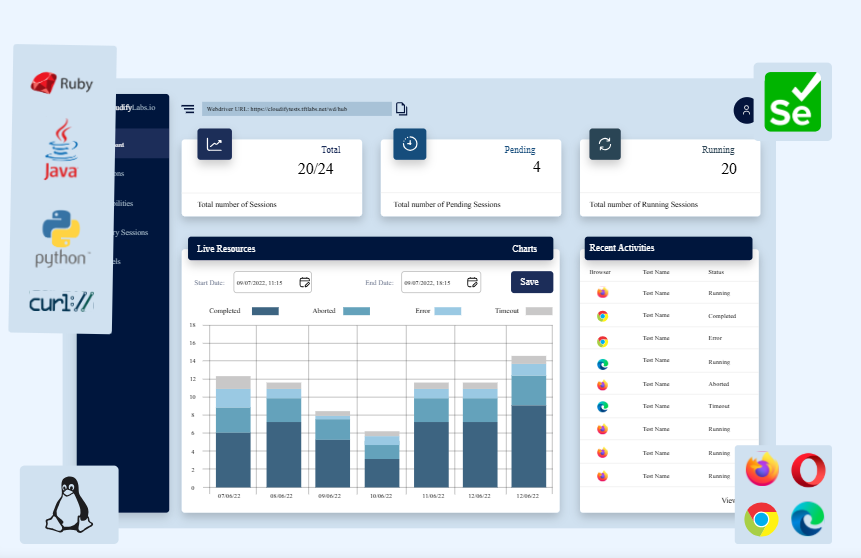Screen dimensions: 861x558
Task: Click the '11/06/22' axis date label
Action: point(433,496)
